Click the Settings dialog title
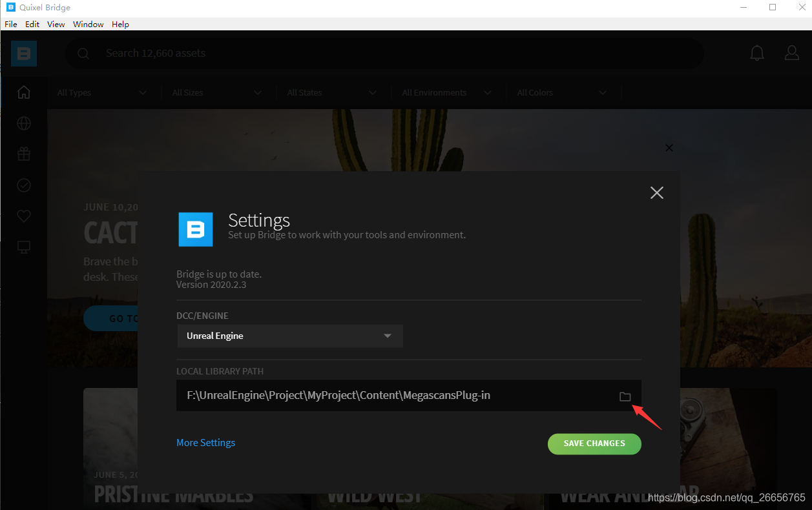The height and width of the screenshot is (510, 812). pyautogui.click(x=259, y=220)
